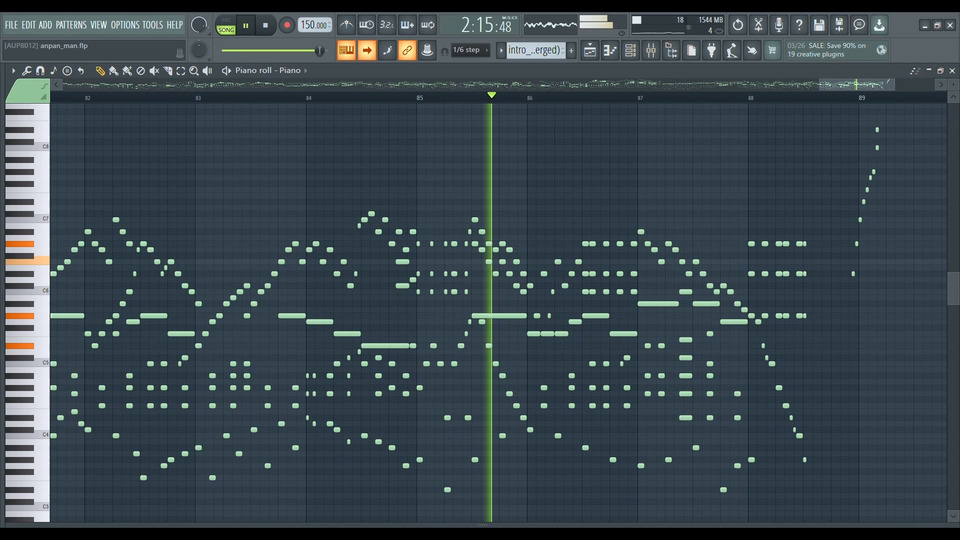Image resolution: width=960 pixels, height=540 pixels.
Task: Toggle SONG/PAT playback mode
Action: (x=226, y=26)
